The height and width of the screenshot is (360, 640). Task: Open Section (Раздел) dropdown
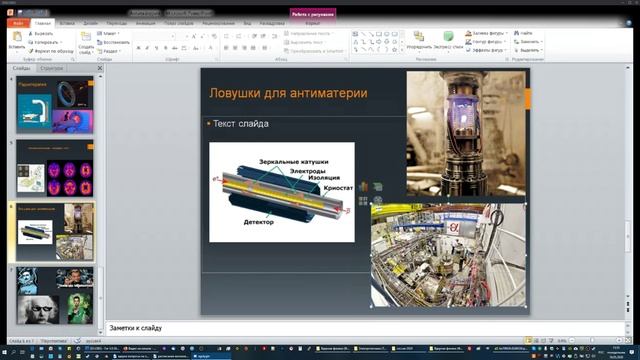point(109,51)
